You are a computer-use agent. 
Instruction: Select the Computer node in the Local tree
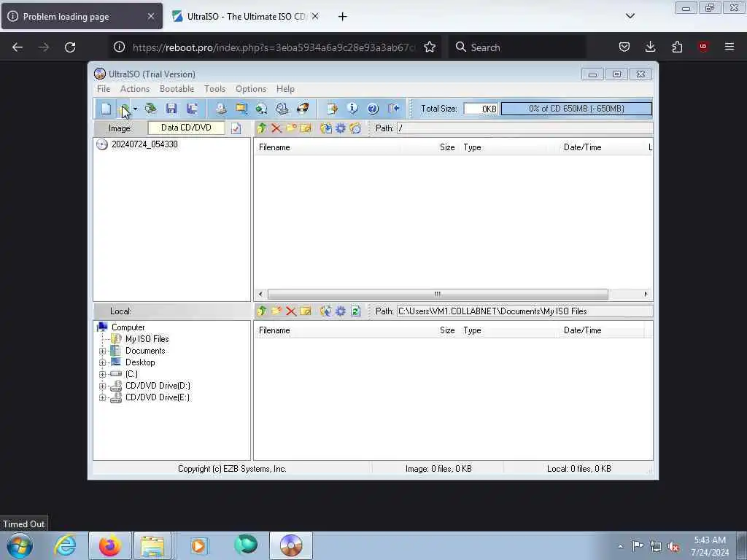pyautogui.click(x=128, y=327)
